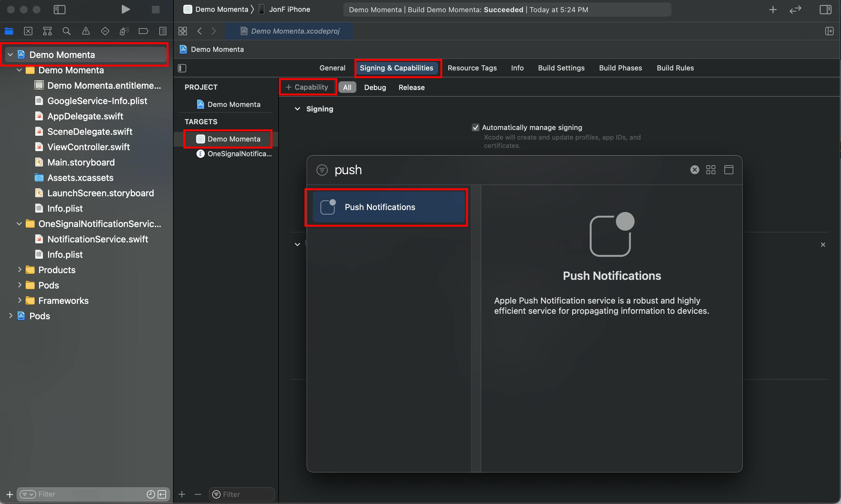Viewport: 841px width, 504px height.
Task: Clear the push search text
Action: coord(695,170)
